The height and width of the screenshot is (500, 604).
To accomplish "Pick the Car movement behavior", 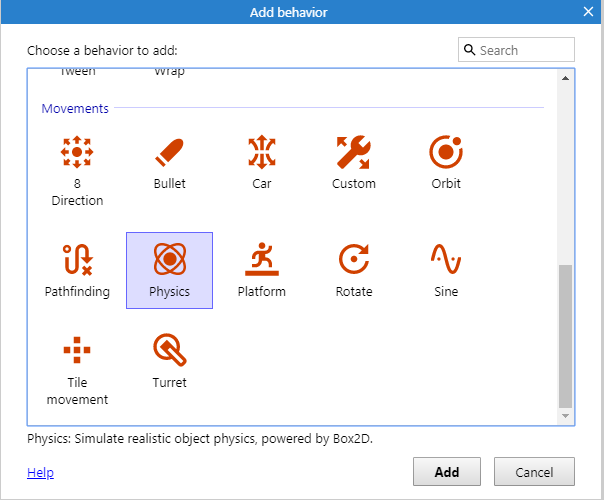I will (261, 153).
